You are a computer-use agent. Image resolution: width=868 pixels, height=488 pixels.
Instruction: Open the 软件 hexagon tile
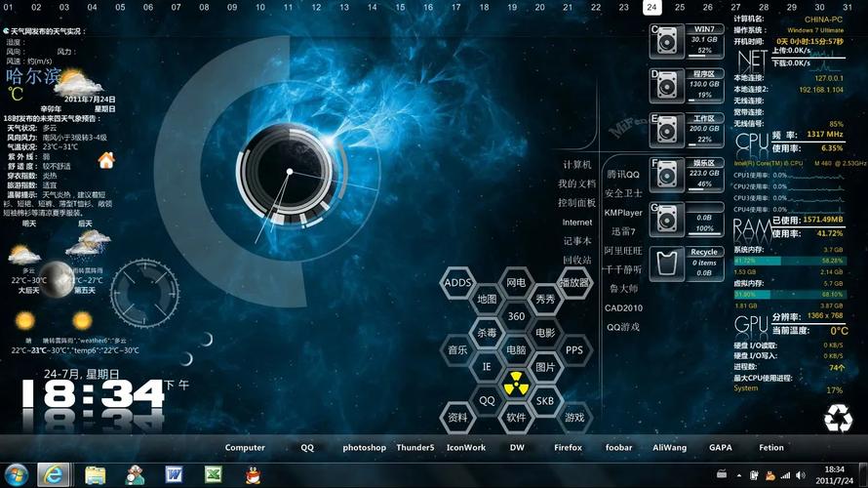pos(516,418)
